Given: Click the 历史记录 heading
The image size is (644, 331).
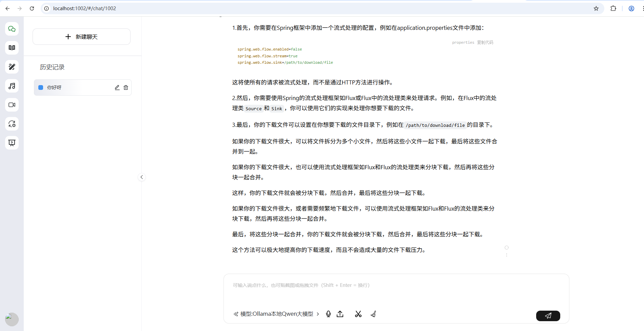Looking at the screenshot, I should 52,67.
